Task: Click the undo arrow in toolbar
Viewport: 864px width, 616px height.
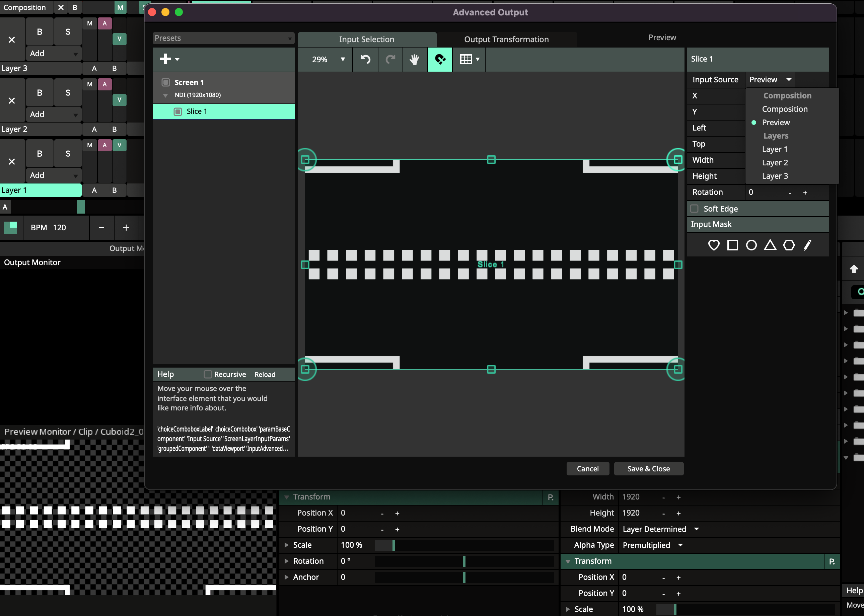Action: pyautogui.click(x=365, y=59)
